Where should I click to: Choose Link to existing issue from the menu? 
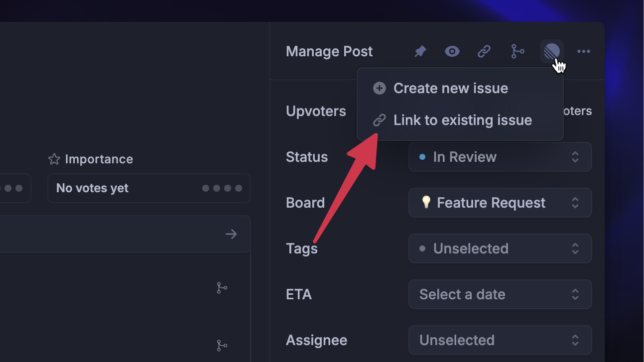pyautogui.click(x=462, y=120)
